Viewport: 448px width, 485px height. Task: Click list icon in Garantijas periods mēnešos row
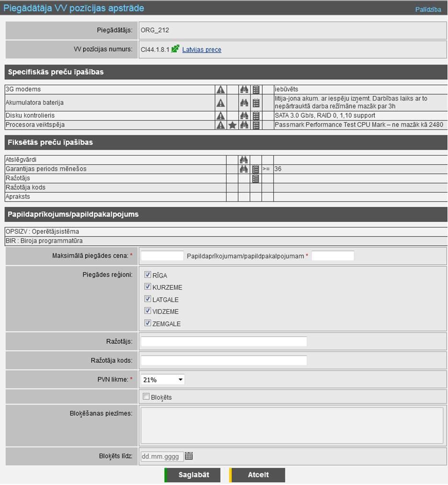[x=256, y=169]
